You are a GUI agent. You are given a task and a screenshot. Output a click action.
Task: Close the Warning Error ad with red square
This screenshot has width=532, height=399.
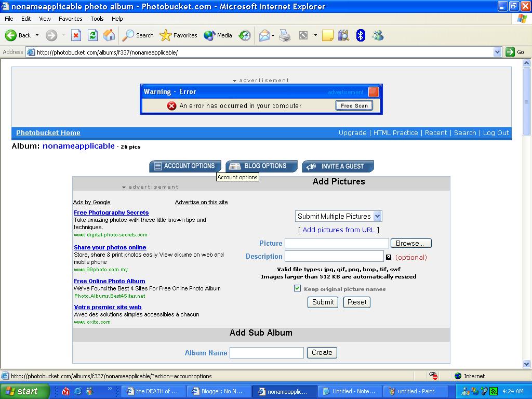[x=373, y=92]
